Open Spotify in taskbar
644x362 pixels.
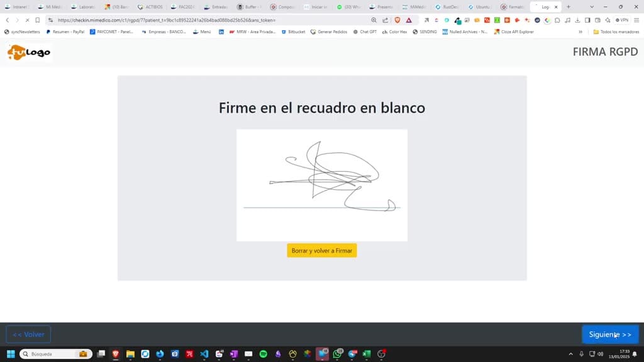click(x=264, y=354)
